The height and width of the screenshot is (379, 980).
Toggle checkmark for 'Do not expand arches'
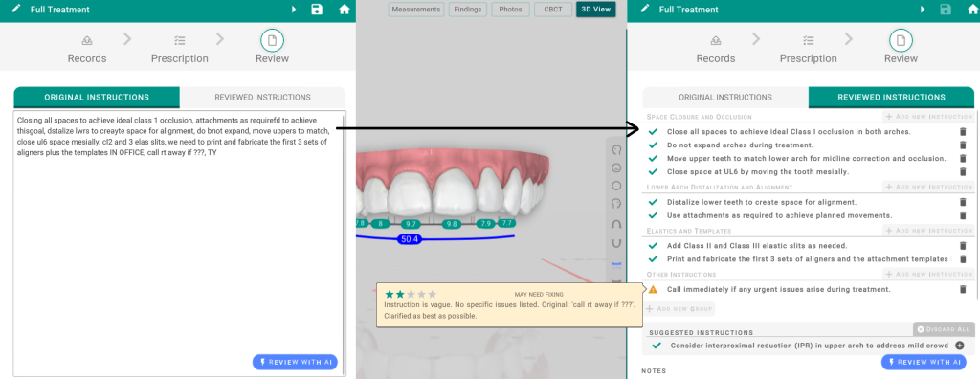[x=653, y=145]
